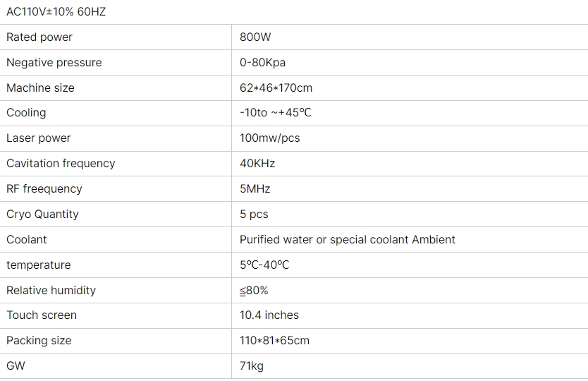
Task: Click the Cavitation frequency label
Action: click(x=61, y=164)
